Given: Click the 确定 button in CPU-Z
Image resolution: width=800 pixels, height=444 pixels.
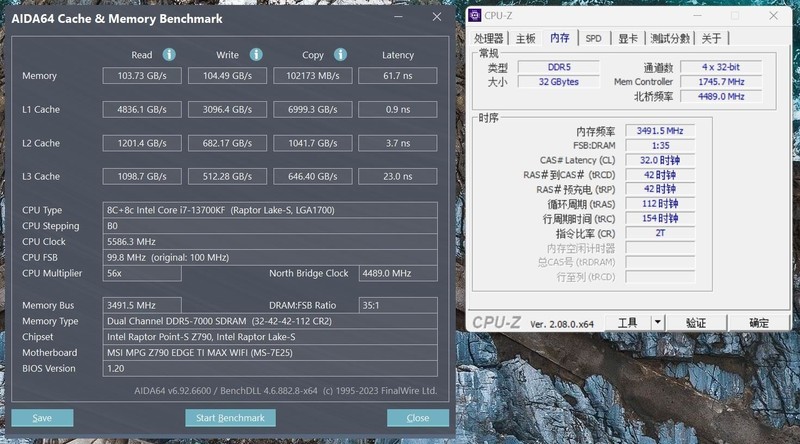Looking at the screenshot, I should click(x=759, y=322).
